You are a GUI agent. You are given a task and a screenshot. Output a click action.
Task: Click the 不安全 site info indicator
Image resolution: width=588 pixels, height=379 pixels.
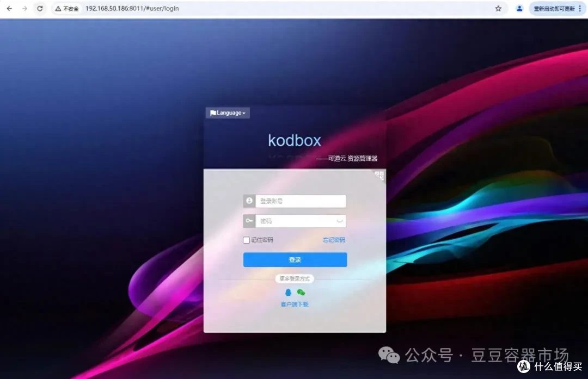tap(67, 9)
